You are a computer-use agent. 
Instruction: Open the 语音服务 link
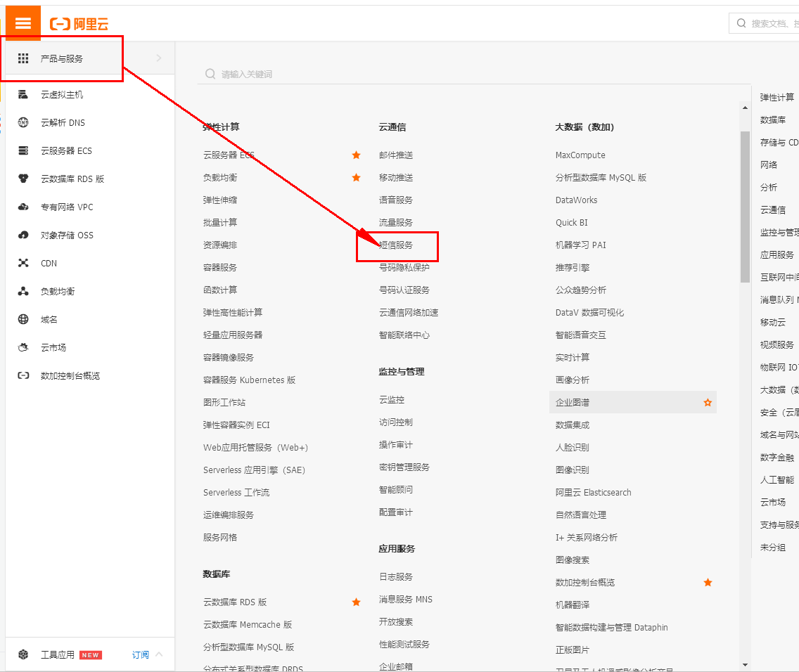pos(396,200)
